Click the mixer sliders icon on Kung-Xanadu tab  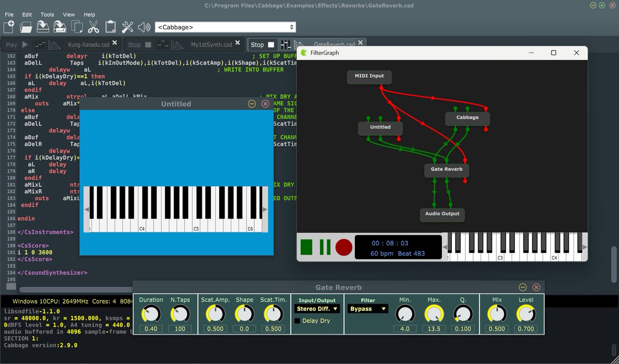click(40, 45)
